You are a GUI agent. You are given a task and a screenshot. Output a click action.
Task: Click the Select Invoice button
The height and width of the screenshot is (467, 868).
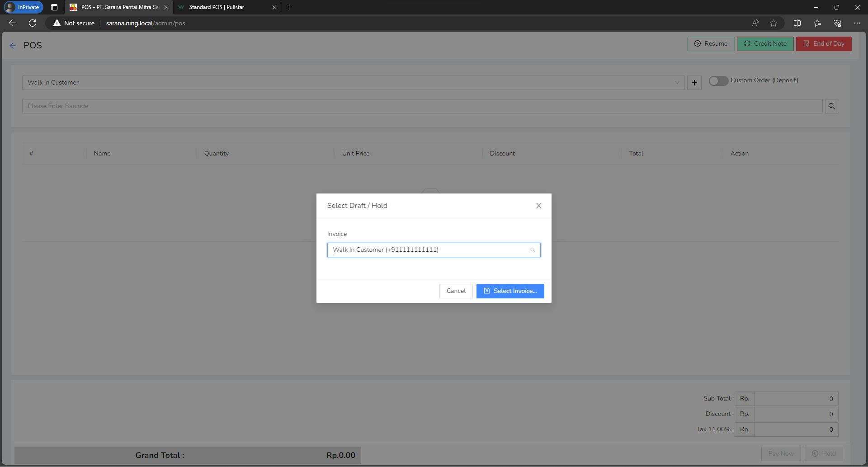click(510, 291)
